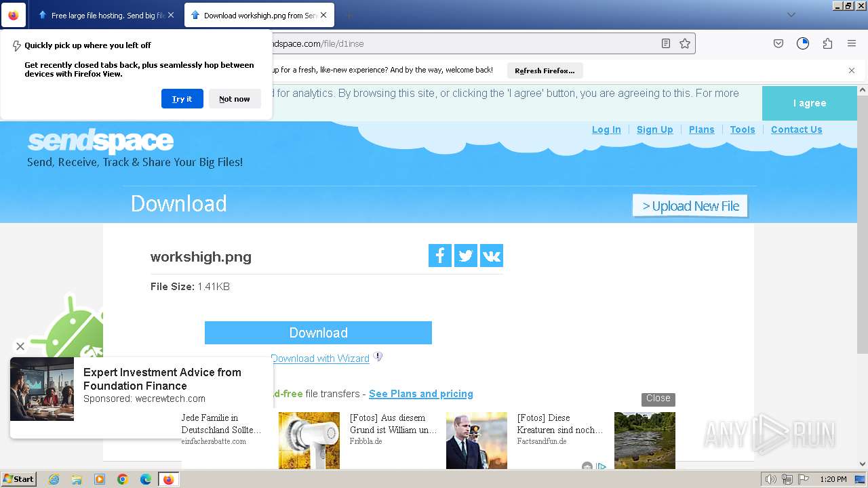Open the Prince William ad thumbnail
Viewport: 868px width, 488px height.
tap(477, 441)
